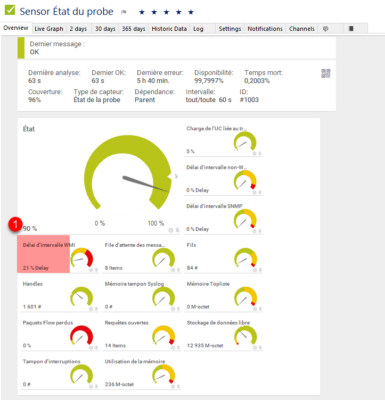The width and height of the screenshot is (385, 400).
Task: Open the last icon tab after comments
Action: pyautogui.click(x=351, y=29)
